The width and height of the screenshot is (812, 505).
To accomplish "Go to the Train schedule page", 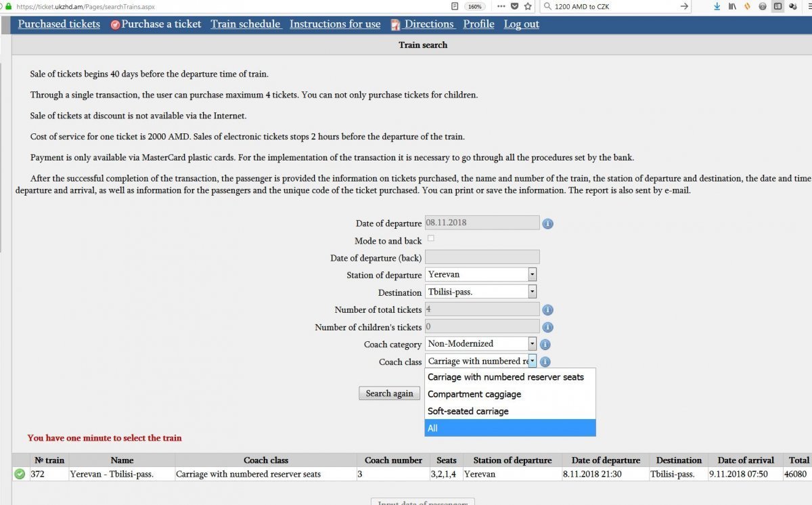I will pos(245,24).
